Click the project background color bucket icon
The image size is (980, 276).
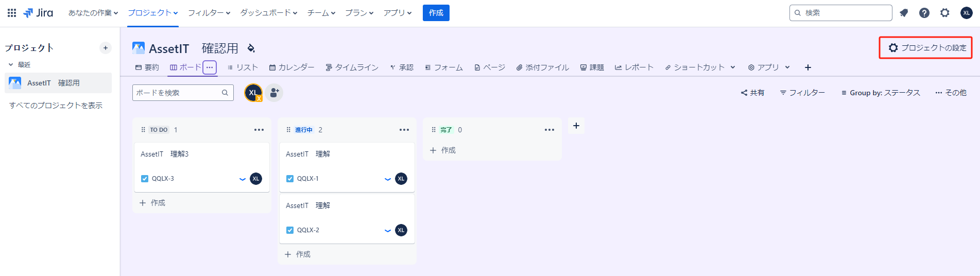click(251, 48)
